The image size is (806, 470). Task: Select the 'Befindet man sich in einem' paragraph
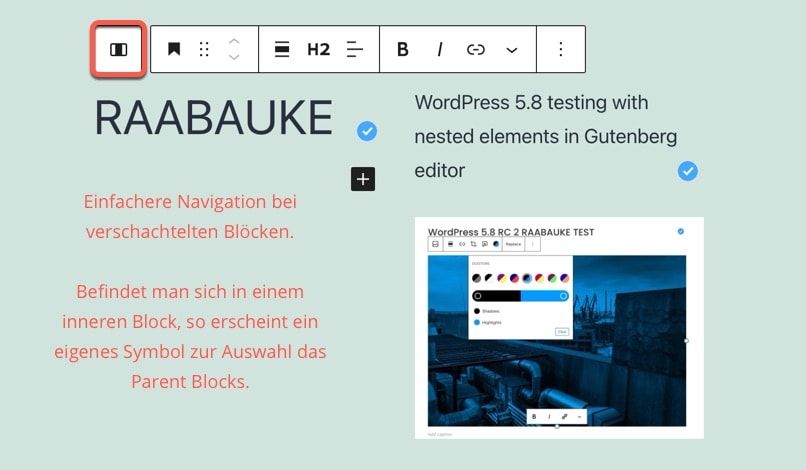[x=190, y=336]
